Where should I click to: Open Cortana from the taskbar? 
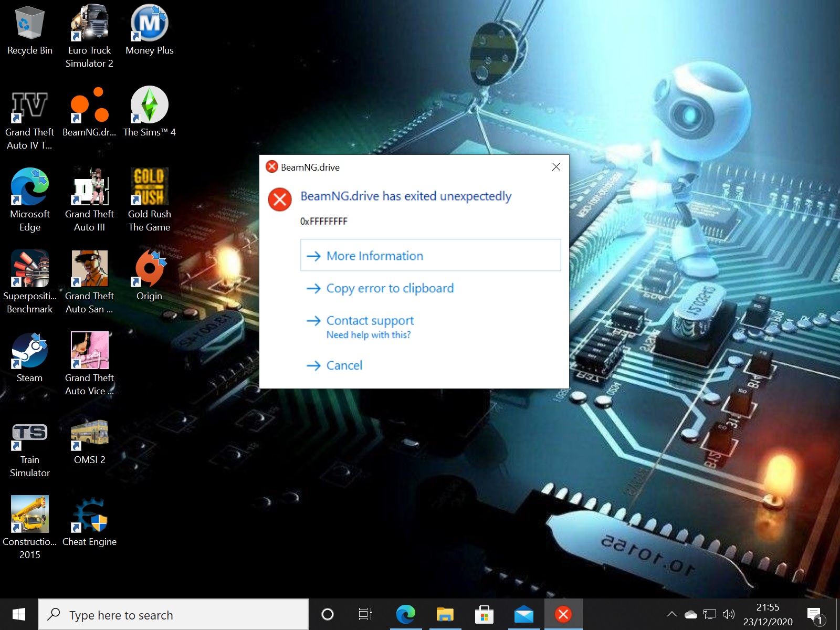[328, 614]
